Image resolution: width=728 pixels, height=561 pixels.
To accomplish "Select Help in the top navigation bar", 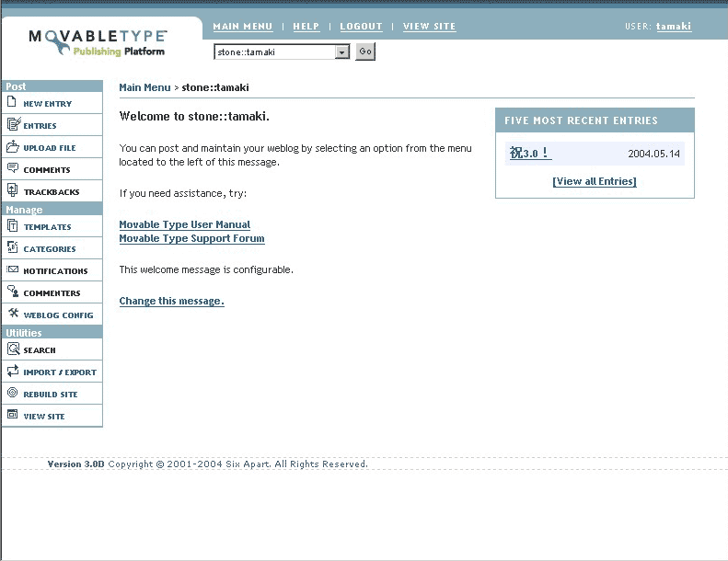I will point(306,27).
